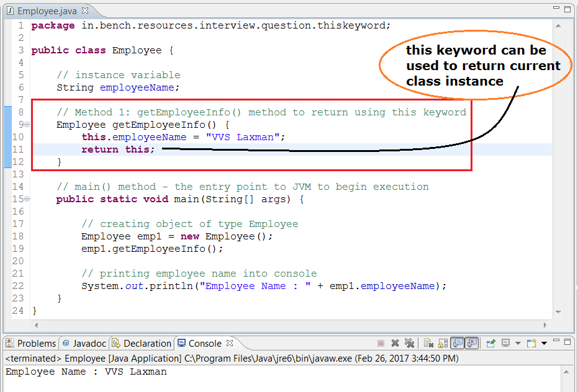Maximize the editor area
This screenshot has height=392, width=578.
[568, 10]
